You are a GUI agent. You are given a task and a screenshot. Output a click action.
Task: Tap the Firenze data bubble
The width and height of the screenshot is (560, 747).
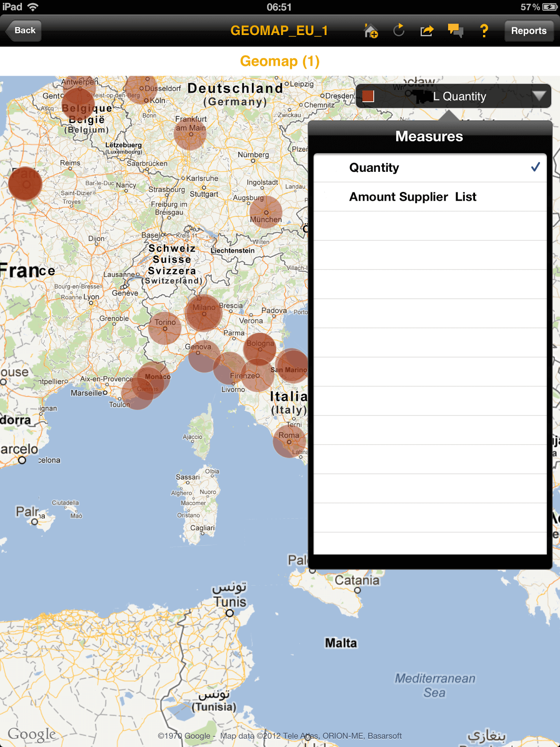click(x=258, y=375)
